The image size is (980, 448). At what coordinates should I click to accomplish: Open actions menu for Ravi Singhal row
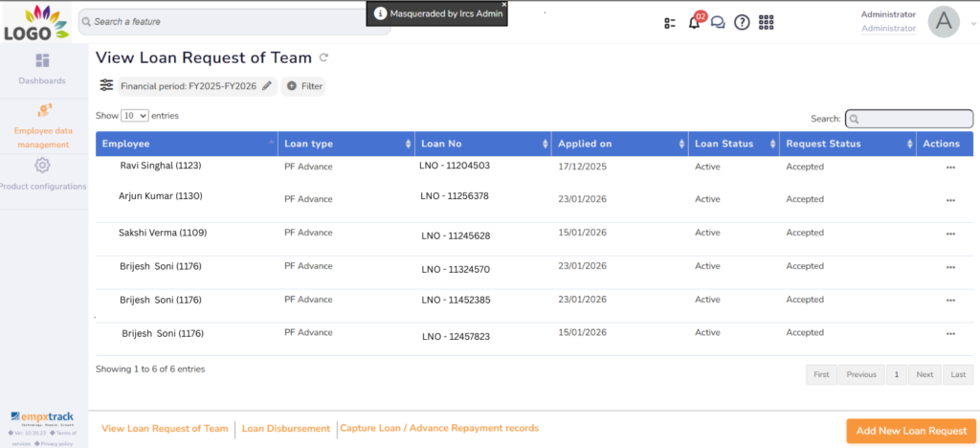pyautogui.click(x=949, y=167)
